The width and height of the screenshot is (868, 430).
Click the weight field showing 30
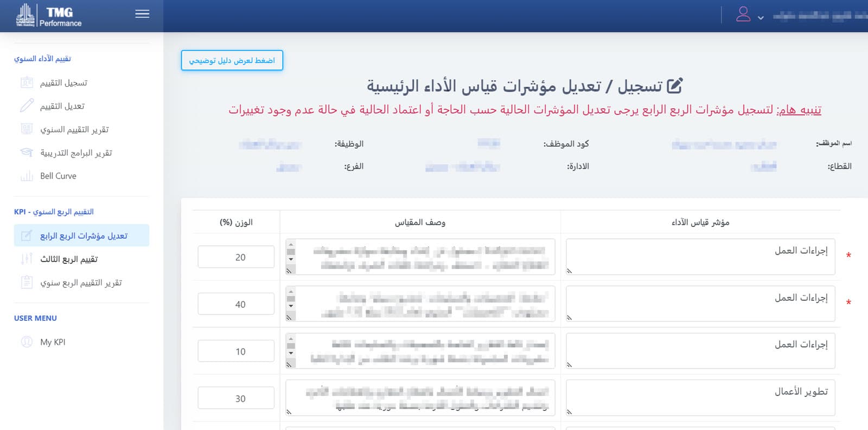[x=236, y=398]
